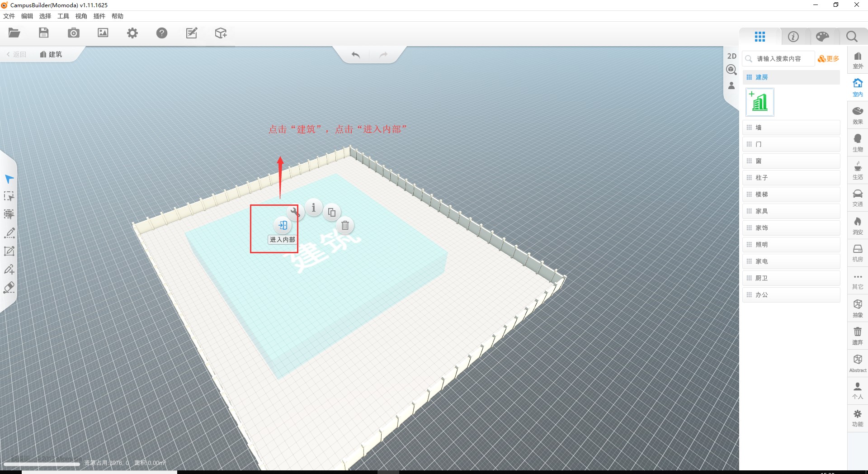Image resolution: width=868 pixels, height=474 pixels.
Task: Click the Enter Interior (进入内部) icon
Action: click(283, 225)
